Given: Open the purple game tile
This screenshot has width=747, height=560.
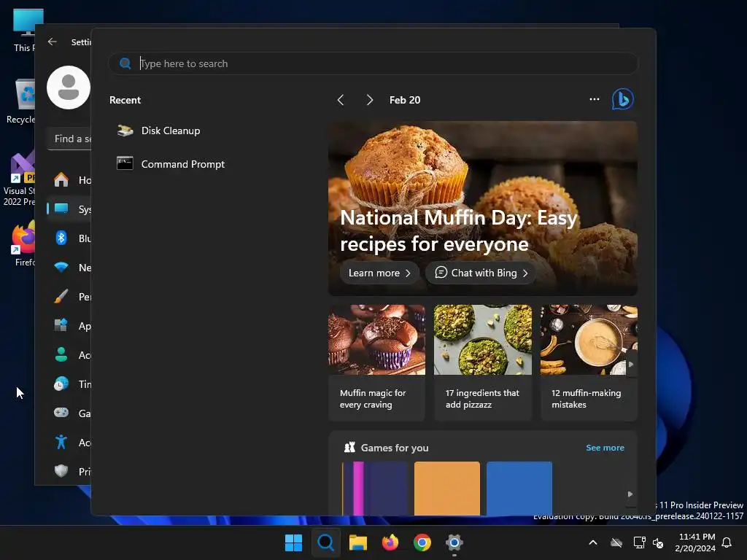Looking at the screenshot, I should pyautogui.click(x=375, y=488).
